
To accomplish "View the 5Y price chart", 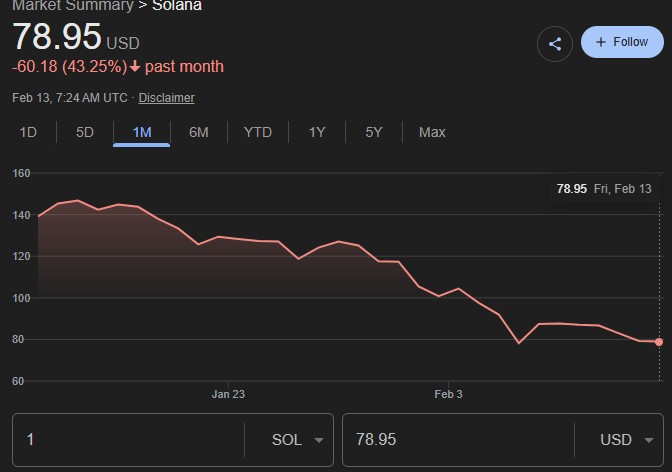I will pyautogui.click(x=374, y=132).
